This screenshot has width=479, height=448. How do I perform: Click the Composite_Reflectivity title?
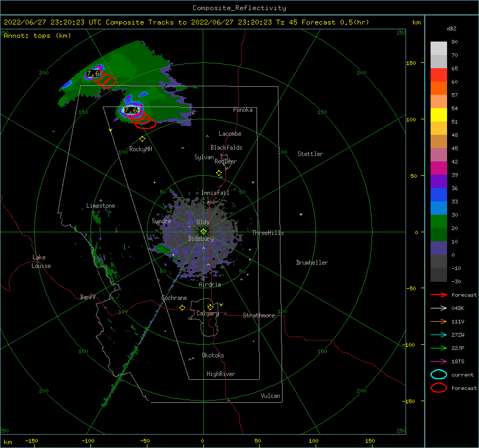coord(240,8)
